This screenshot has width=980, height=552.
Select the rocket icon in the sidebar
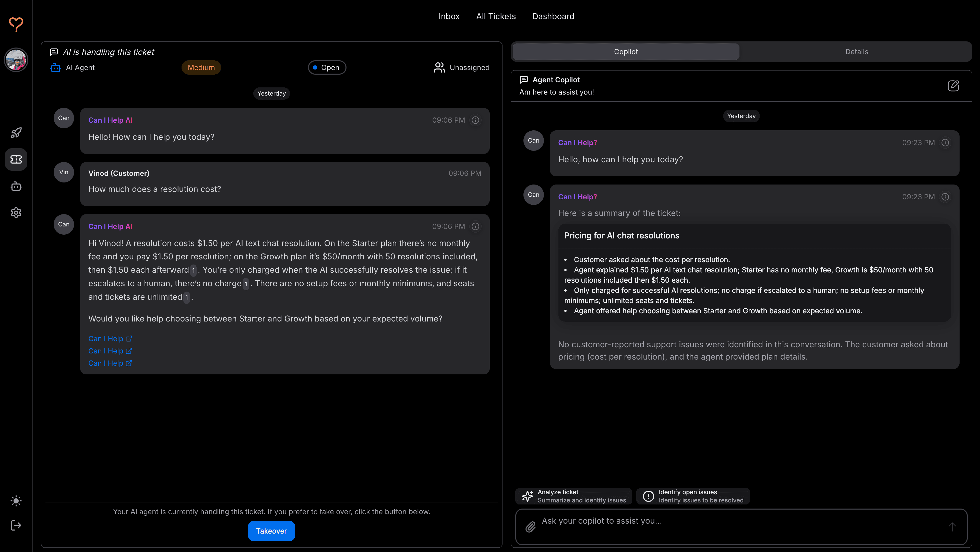[16, 133]
